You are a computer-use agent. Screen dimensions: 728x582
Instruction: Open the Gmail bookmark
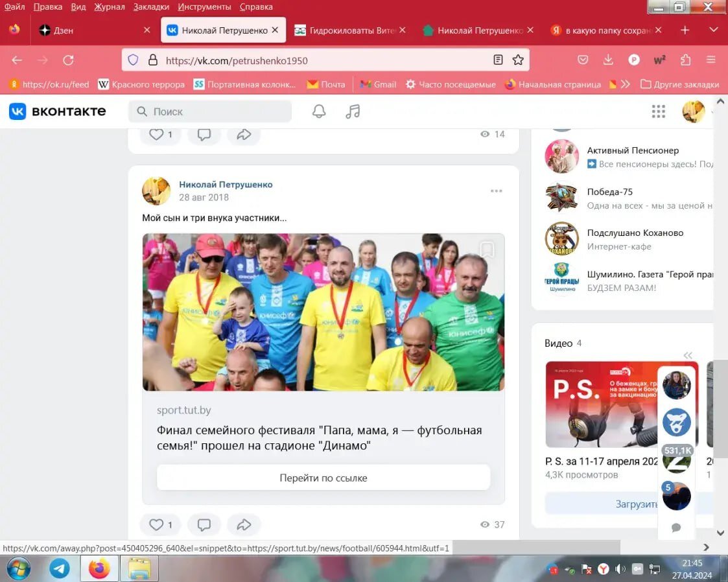(x=378, y=84)
